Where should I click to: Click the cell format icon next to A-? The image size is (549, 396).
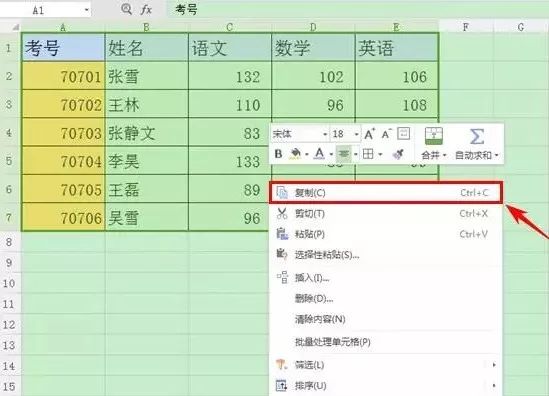click(404, 133)
